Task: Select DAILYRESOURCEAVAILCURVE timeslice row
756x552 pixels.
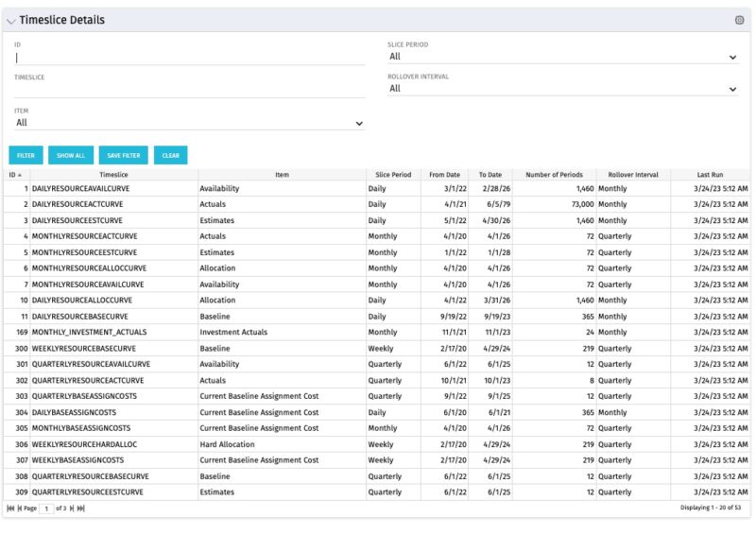Action: 376,188
